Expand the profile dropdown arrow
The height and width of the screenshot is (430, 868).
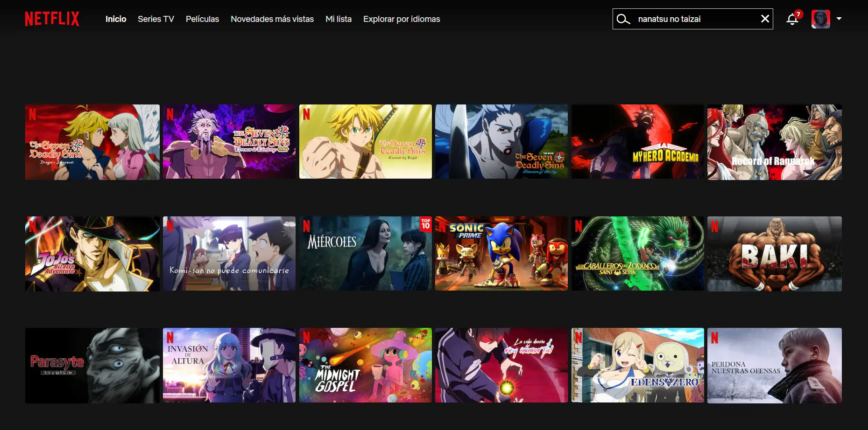coord(839,19)
